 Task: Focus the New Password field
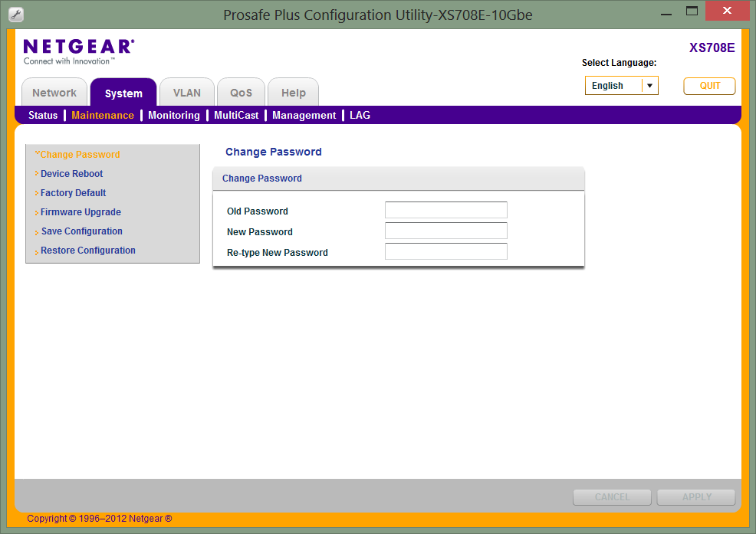[446, 231]
